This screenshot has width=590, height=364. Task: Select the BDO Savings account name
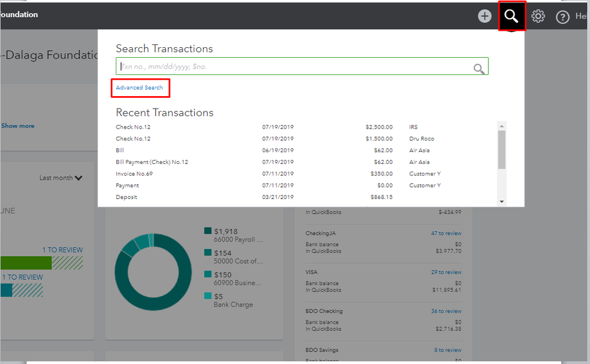322,350
